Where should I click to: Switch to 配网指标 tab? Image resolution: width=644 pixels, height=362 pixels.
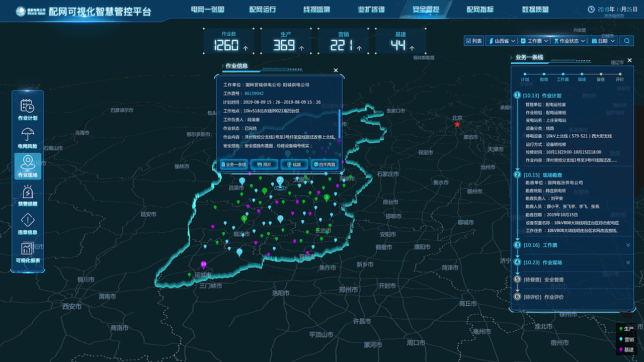click(x=480, y=10)
